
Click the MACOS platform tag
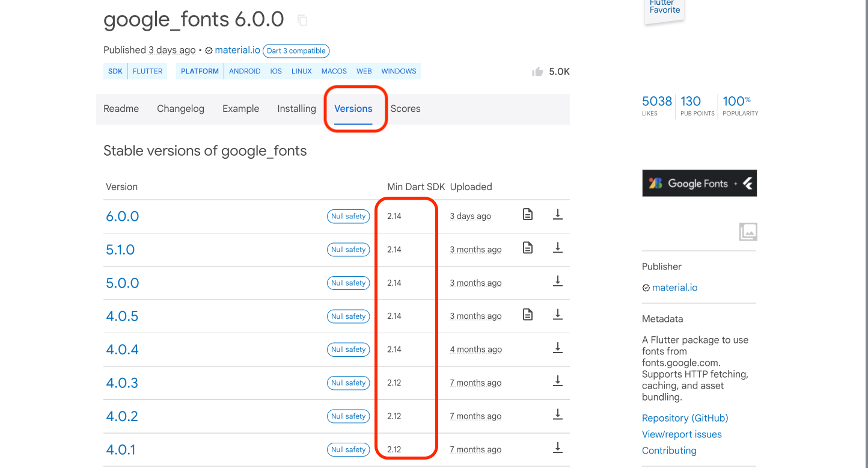click(x=334, y=72)
